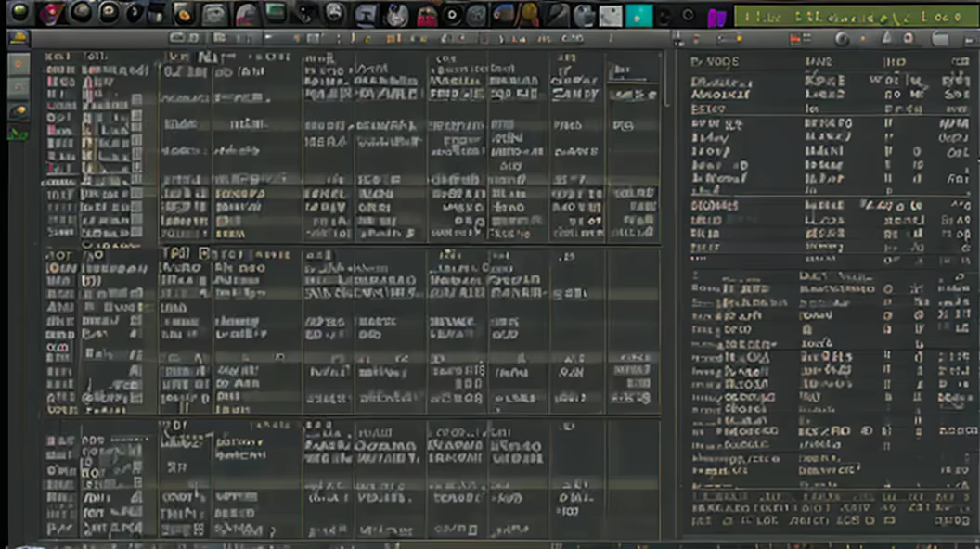Viewport: 980px width, 549px height.
Task: Click the round knob icon in right toolbar
Action: pyautogui.click(x=842, y=39)
